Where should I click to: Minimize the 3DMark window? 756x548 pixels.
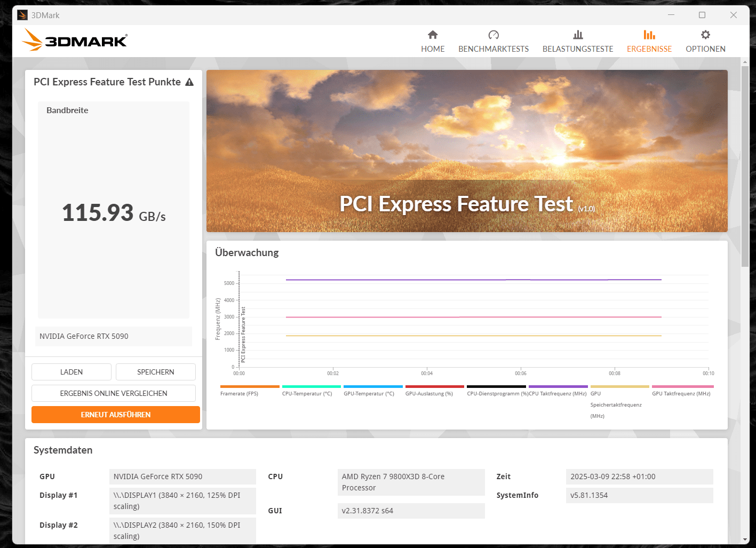point(671,15)
